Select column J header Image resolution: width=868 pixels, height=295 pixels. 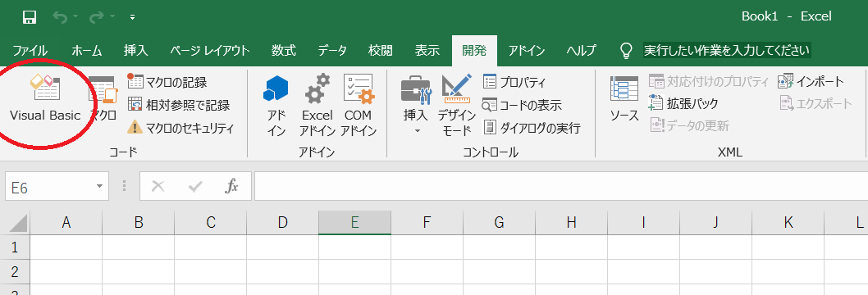[715, 223]
